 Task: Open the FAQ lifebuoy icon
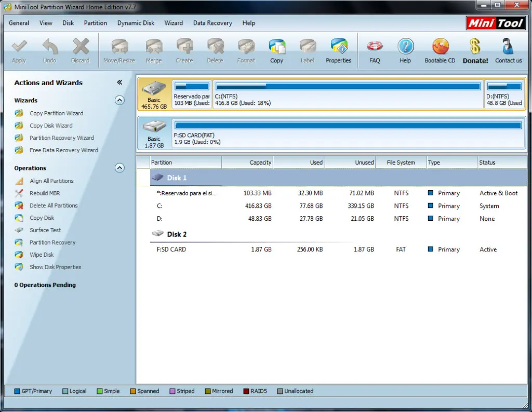pos(375,46)
